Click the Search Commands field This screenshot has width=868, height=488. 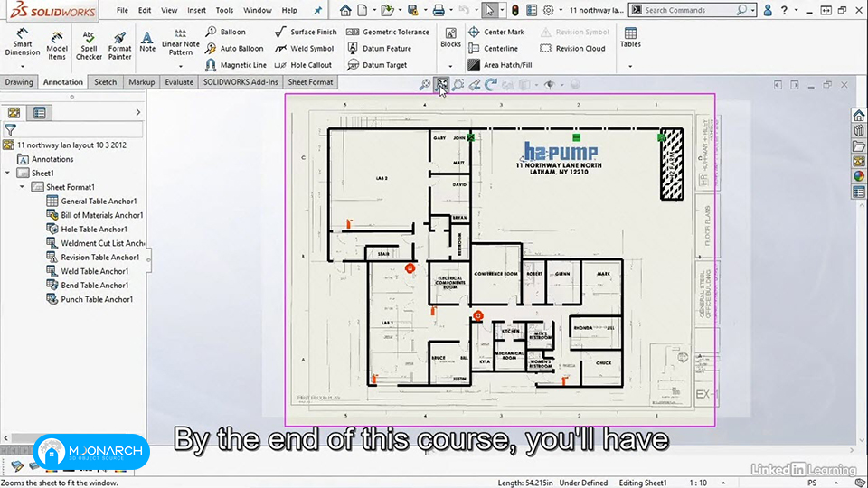tap(689, 10)
